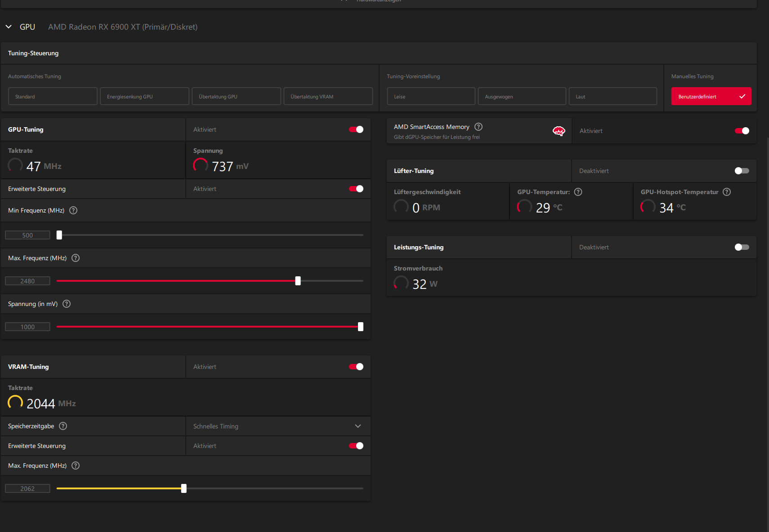Disable AMD SmartAccess Memory
Image resolution: width=769 pixels, height=532 pixels.
[x=742, y=131]
